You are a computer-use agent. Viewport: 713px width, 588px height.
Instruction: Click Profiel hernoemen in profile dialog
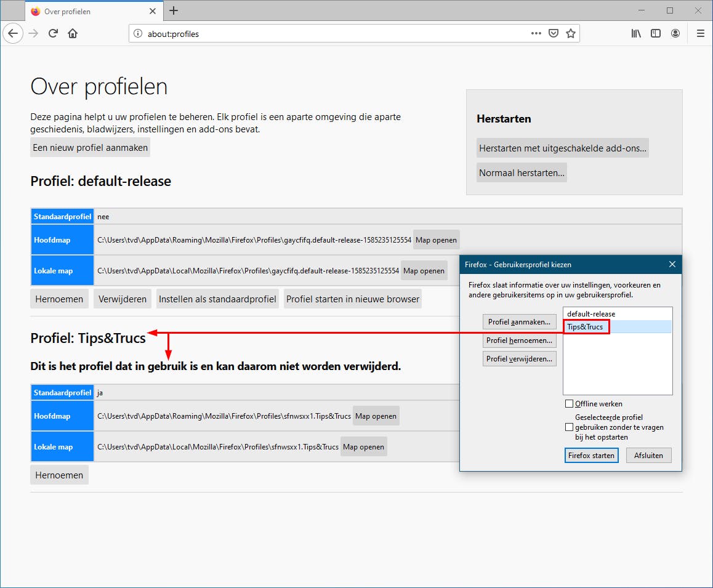pos(519,340)
